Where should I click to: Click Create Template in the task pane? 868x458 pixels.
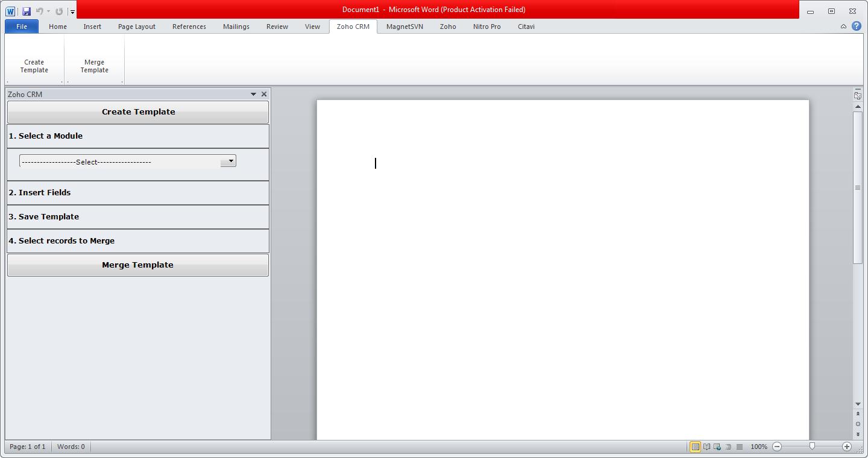point(137,112)
